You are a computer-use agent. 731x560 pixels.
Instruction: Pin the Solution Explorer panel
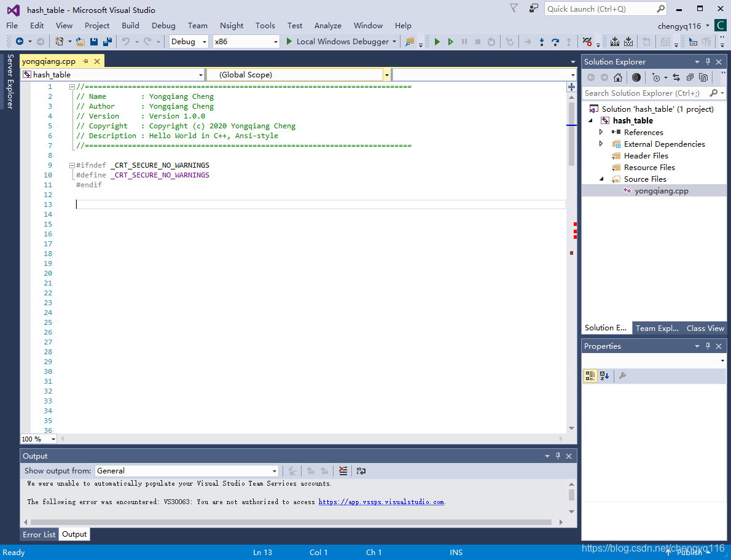click(708, 61)
